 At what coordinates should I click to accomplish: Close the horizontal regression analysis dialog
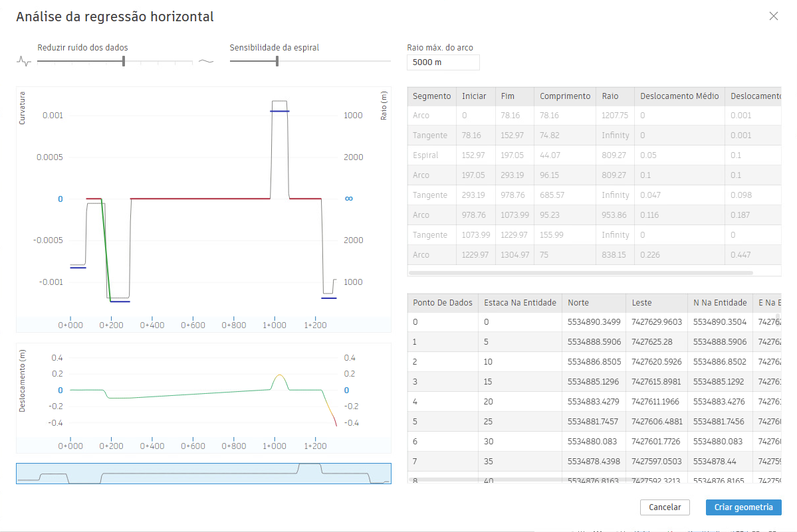773,16
